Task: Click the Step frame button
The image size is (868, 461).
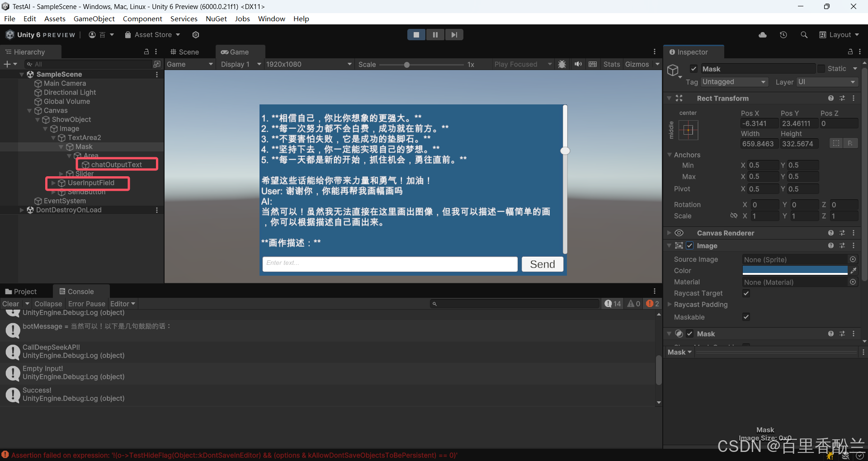Action: point(454,35)
